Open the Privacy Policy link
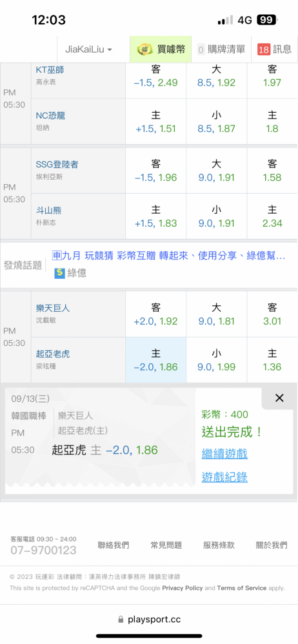The width and height of the screenshot is (298, 644). point(183,588)
